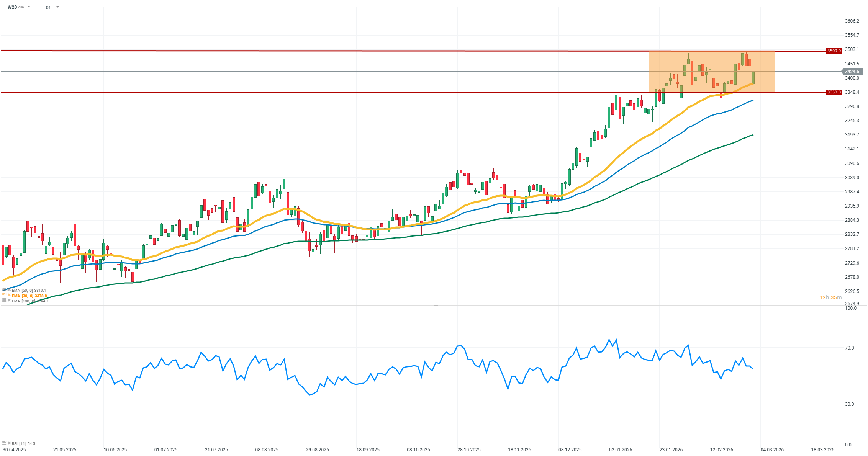Open the D1 timeframe dropdown arrow
The width and height of the screenshot is (868, 456).
(x=58, y=7)
